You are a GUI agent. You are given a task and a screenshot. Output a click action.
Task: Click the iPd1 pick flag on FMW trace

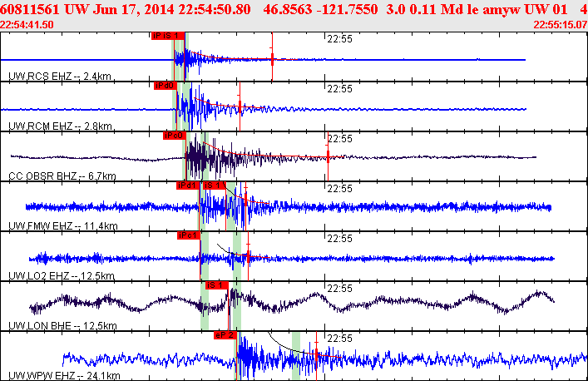[188, 186]
